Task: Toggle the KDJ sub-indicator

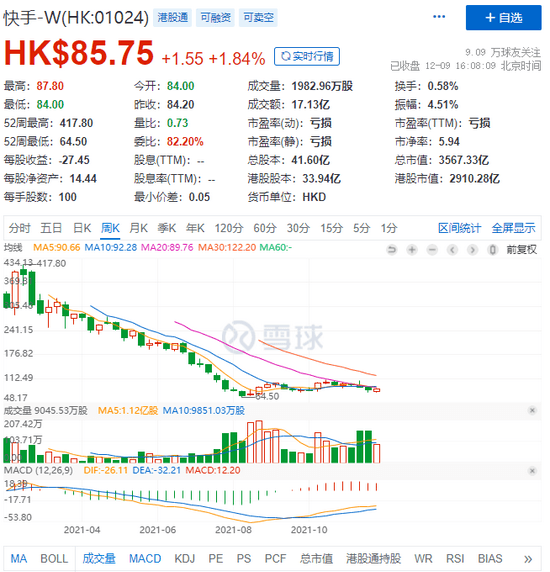Action: point(185,559)
